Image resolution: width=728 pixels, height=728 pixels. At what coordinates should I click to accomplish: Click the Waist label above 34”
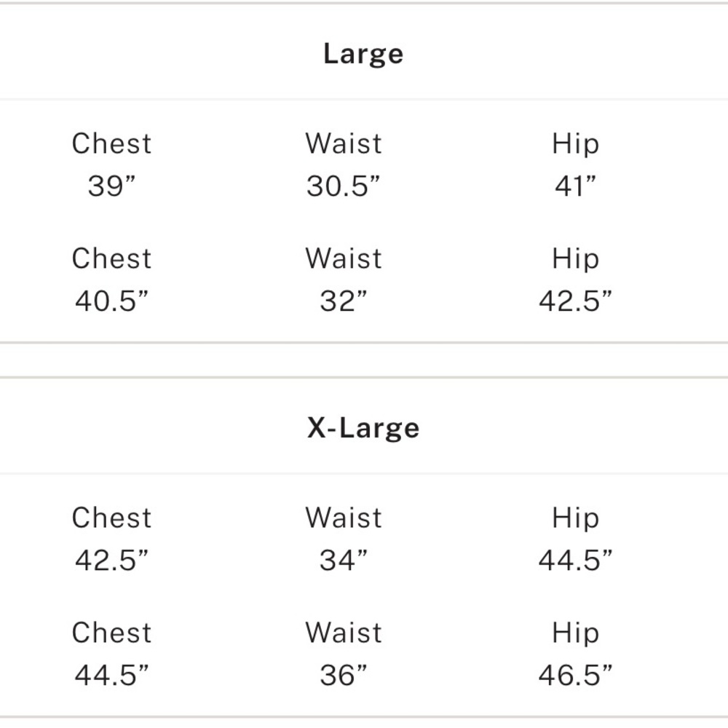pos(344,518)
